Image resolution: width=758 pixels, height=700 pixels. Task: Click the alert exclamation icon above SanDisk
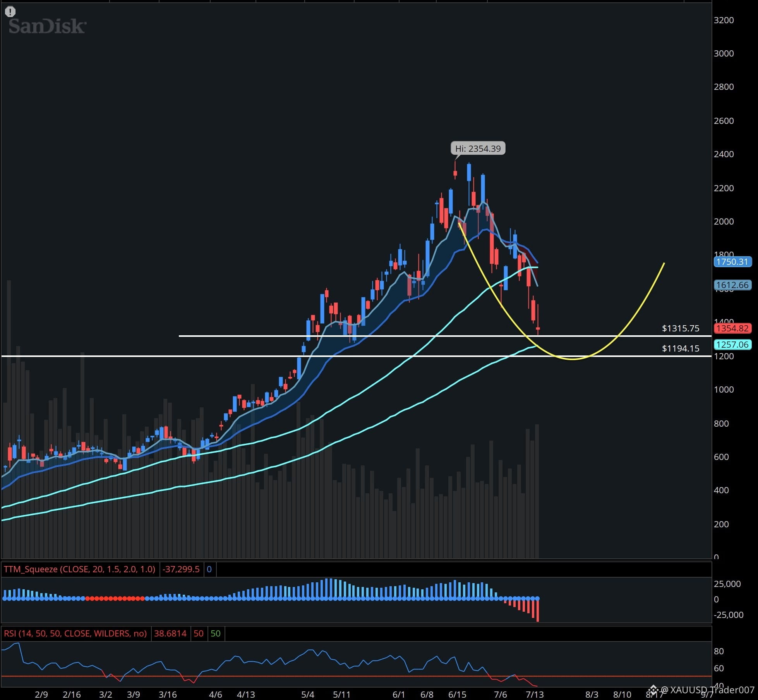click(10, 12)
